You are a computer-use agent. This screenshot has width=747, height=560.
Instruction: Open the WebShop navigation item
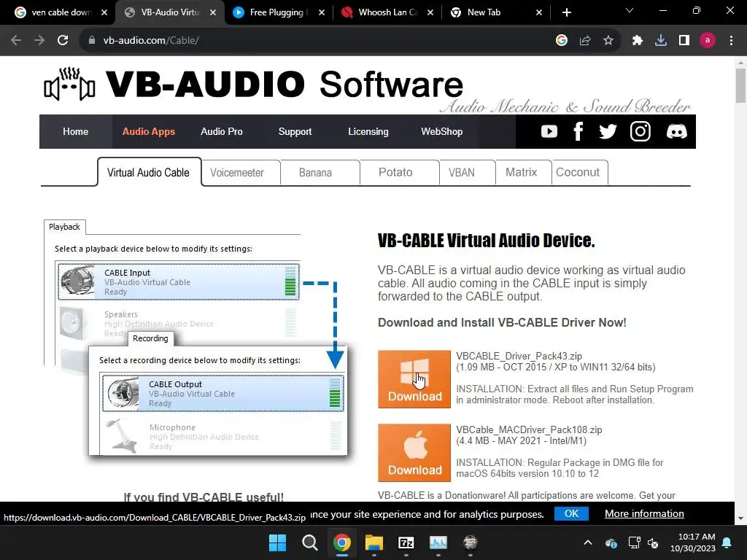441,131
